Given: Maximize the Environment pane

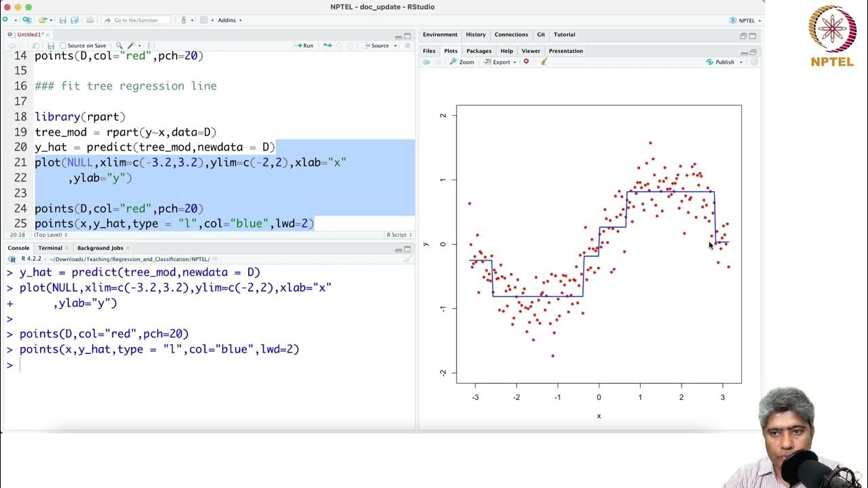Looking at the screenshot, I should tap(753, 35).
